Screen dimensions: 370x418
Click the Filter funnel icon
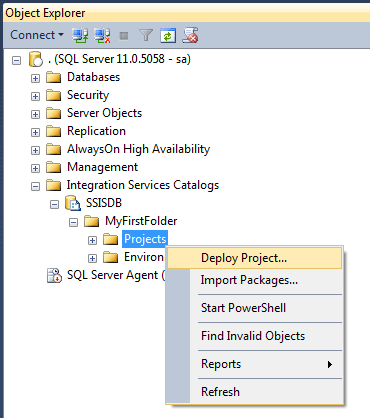pos(146,35)
